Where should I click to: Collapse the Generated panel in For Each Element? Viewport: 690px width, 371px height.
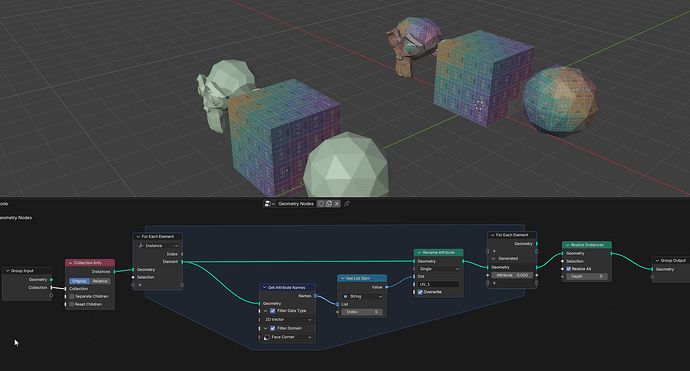tap(494, 259)
